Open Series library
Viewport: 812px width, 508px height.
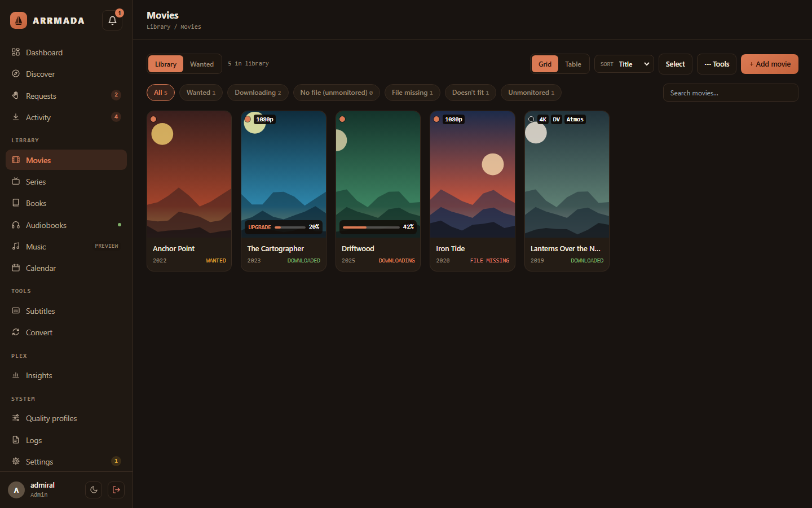(x=66, y=182)
